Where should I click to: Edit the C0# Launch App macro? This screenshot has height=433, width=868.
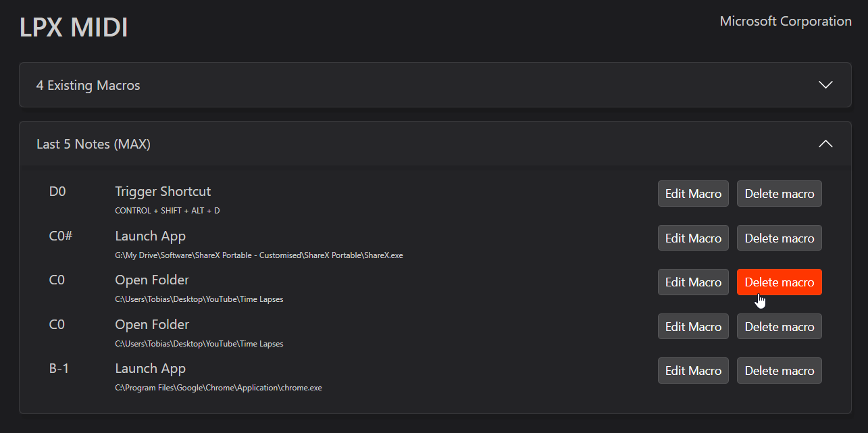point(693,238)
